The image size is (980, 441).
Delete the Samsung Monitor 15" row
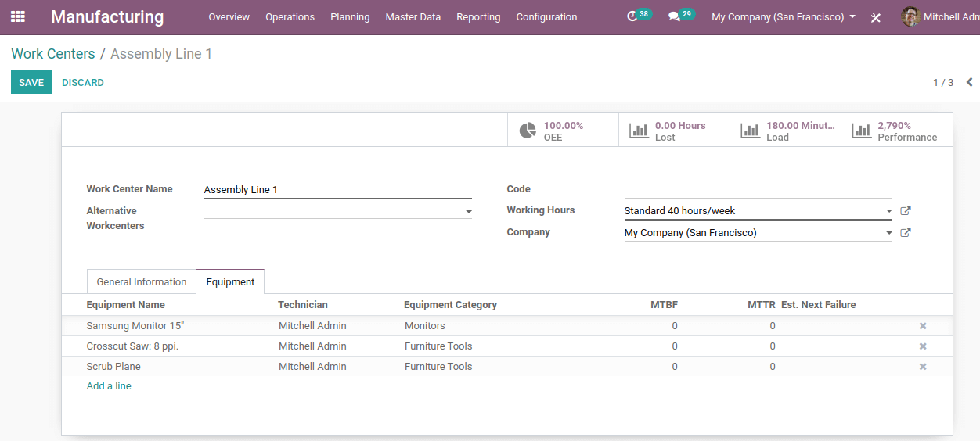point(923,326)
